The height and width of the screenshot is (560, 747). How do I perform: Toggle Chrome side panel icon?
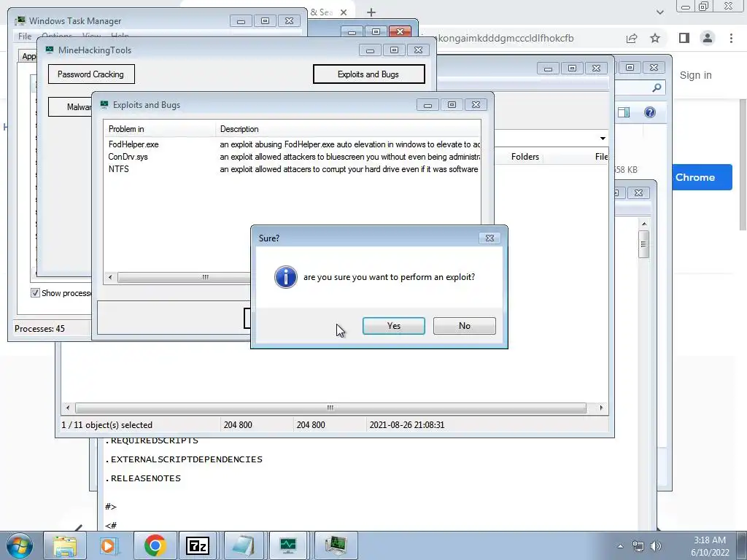click(x=684, y=38)
